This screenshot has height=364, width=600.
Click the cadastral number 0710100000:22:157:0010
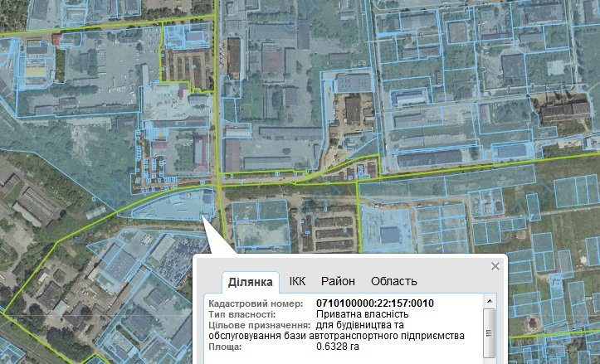tap(375, 303)
